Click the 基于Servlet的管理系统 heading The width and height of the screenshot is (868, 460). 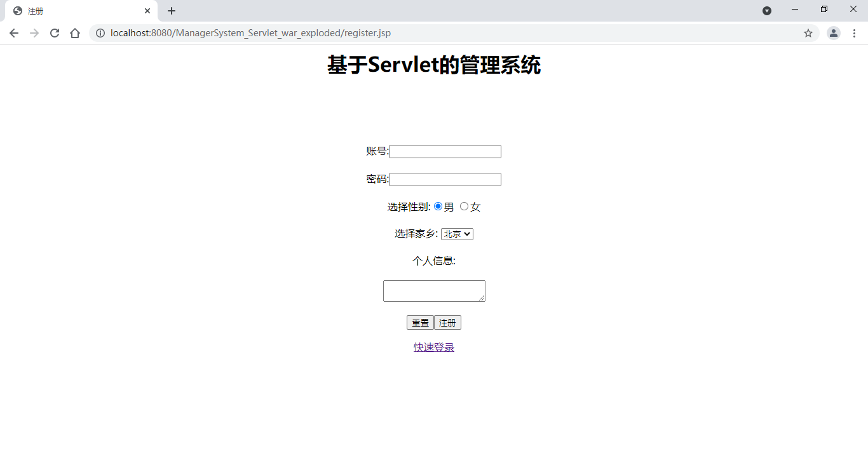click(434, 65)
